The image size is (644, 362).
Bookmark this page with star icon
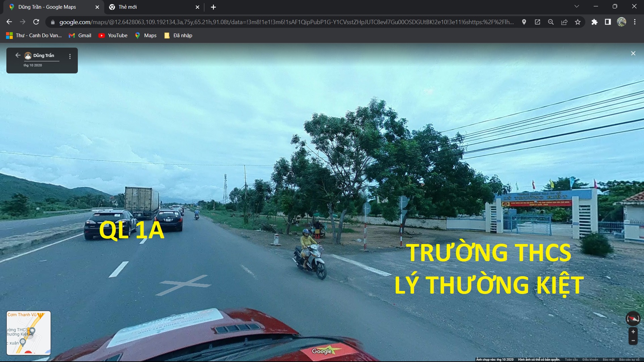pos(578,22)
